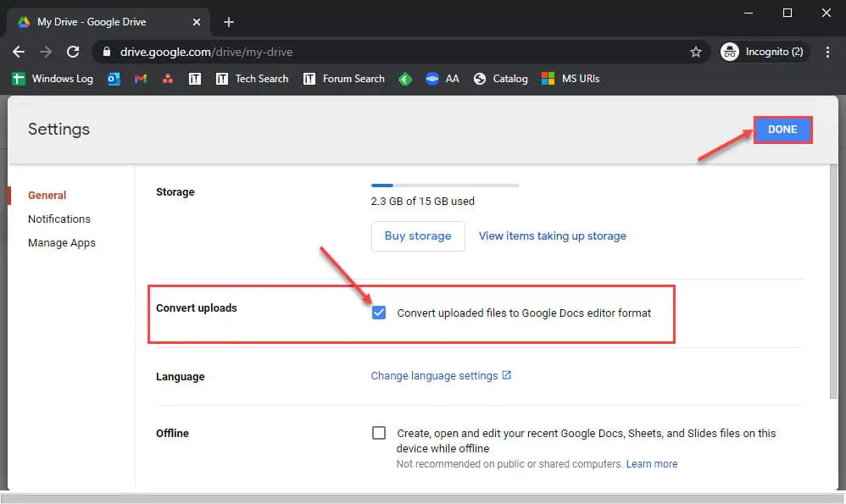Enable the Offline editing checkbox
The width and height of the screenshot is (846, 504).
pyautogui.click(x=379, y=433)
